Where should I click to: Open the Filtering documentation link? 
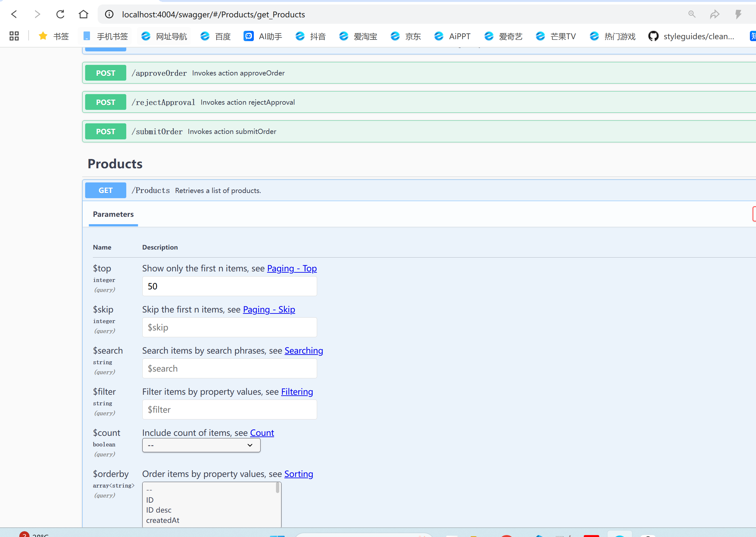[x=297, y=392]
